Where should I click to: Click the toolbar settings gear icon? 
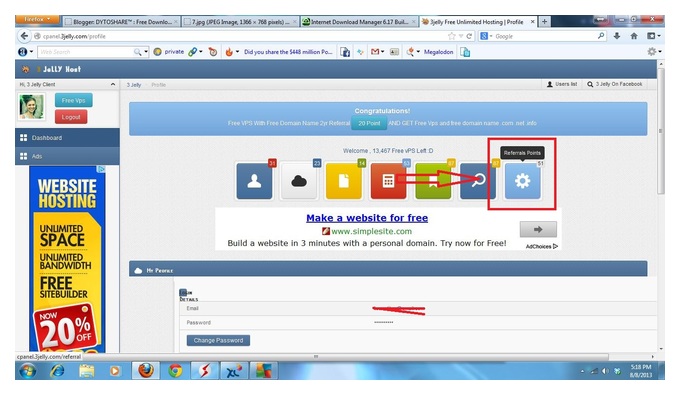(651, 52)
